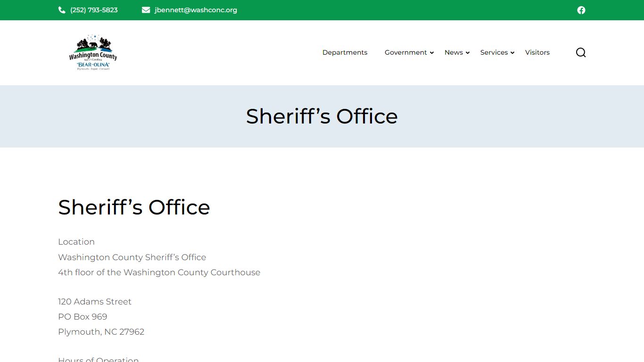
Task: Click "Washington County Sheriff's Office" text
Action: tap(132, 257)
